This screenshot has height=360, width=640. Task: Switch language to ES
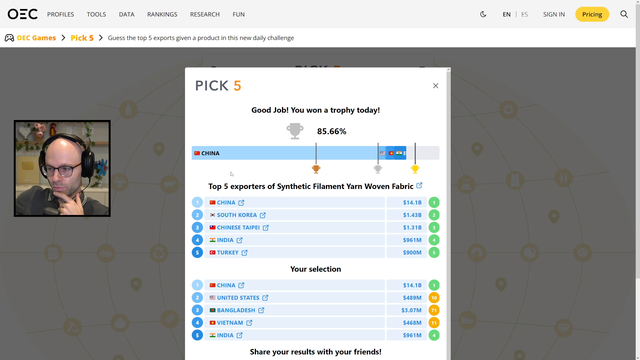(x=524, y=14)
